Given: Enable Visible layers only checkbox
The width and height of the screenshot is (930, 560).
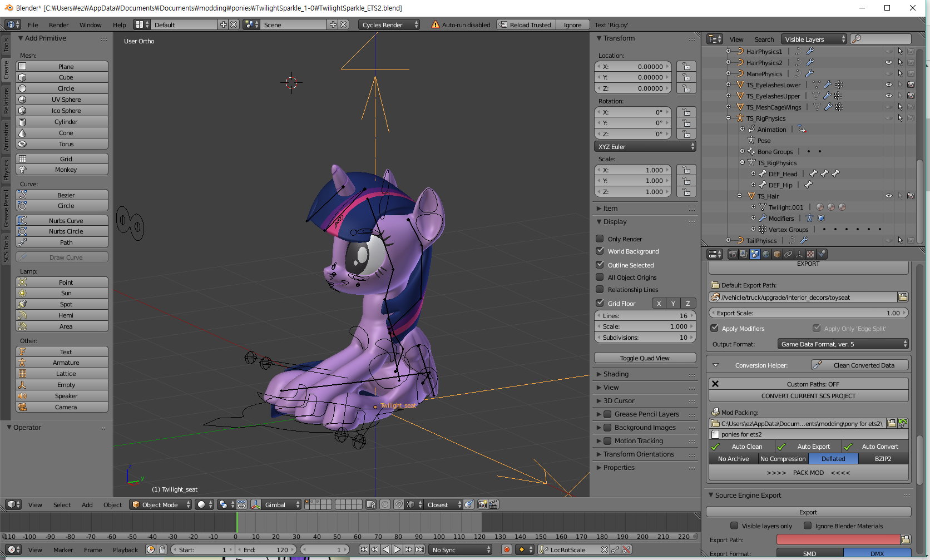Looking at the screenshot, I should pos(734,526).
